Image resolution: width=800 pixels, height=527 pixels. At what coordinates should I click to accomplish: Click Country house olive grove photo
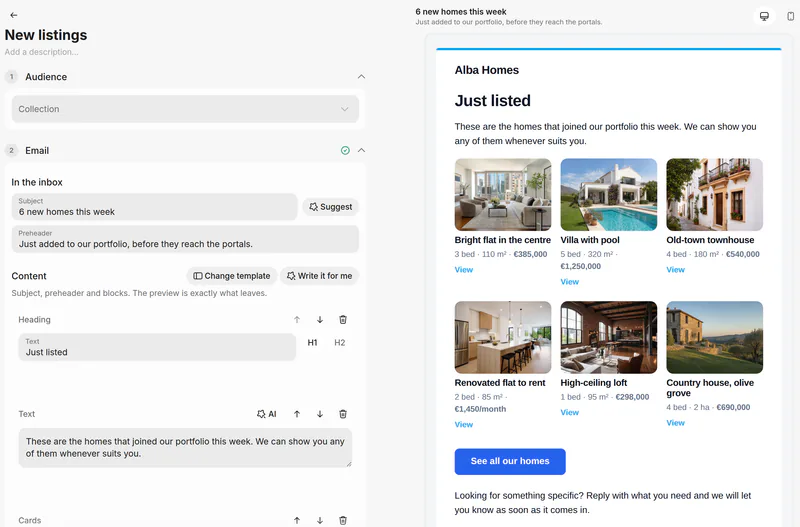(x=714, y=337)
